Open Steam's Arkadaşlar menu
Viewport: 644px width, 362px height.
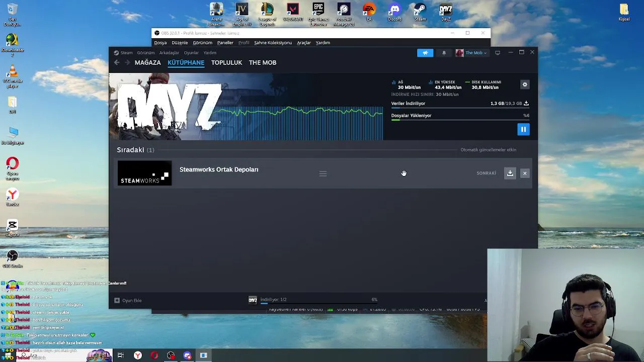pos(169,53)
